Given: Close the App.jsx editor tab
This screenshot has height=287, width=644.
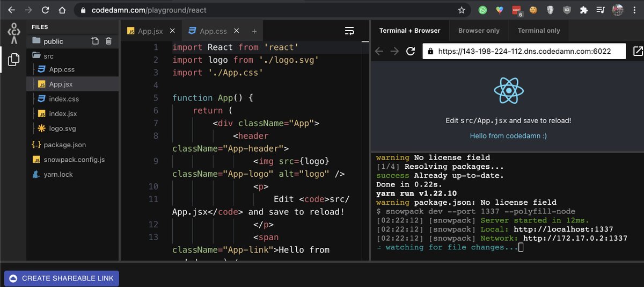Looking at the screenshot, I should click(x=173, y=31).
